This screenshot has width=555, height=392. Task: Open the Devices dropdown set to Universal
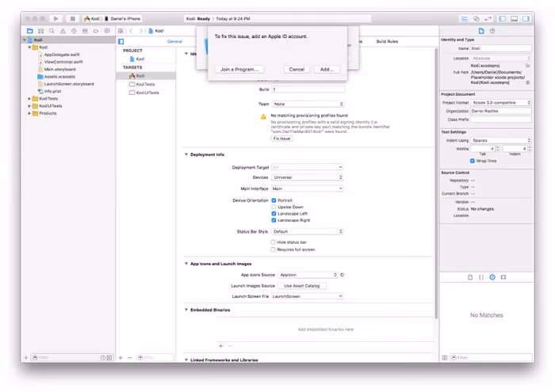pos(307,177)
